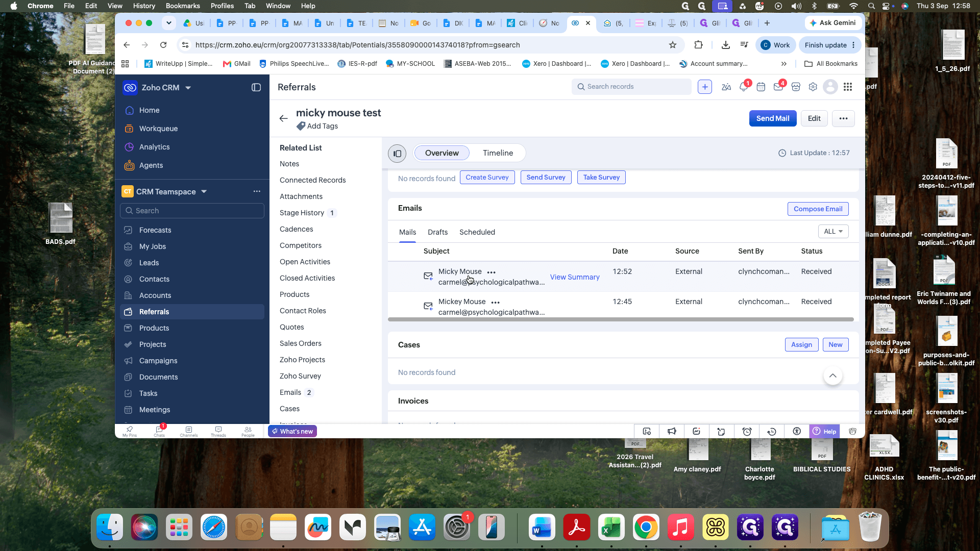Open the more options button beside Edit
Screen dimensions: 980x551
[x=843, y=118]
